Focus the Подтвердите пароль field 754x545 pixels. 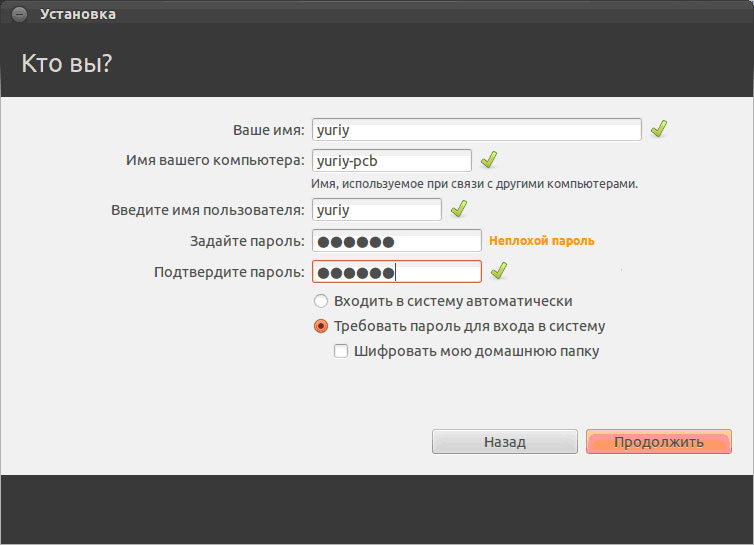397,272
